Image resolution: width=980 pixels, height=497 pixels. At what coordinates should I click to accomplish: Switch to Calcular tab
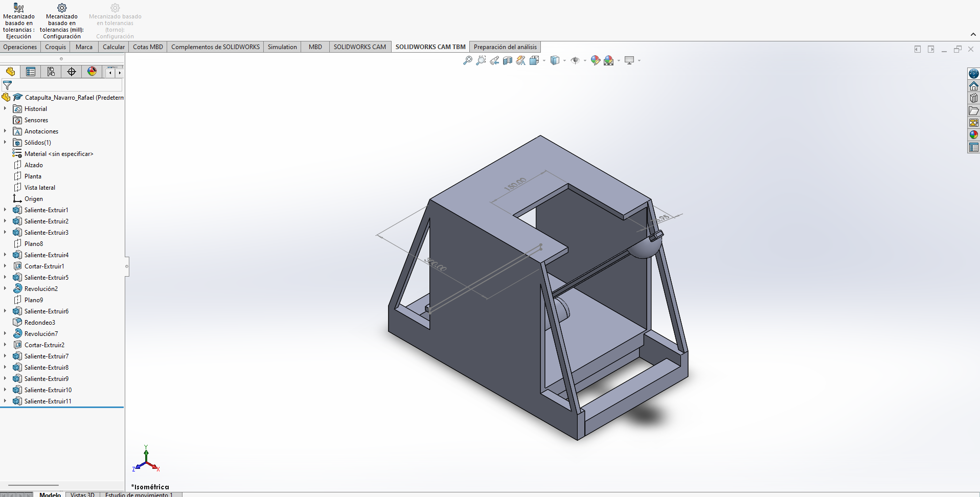113,47
